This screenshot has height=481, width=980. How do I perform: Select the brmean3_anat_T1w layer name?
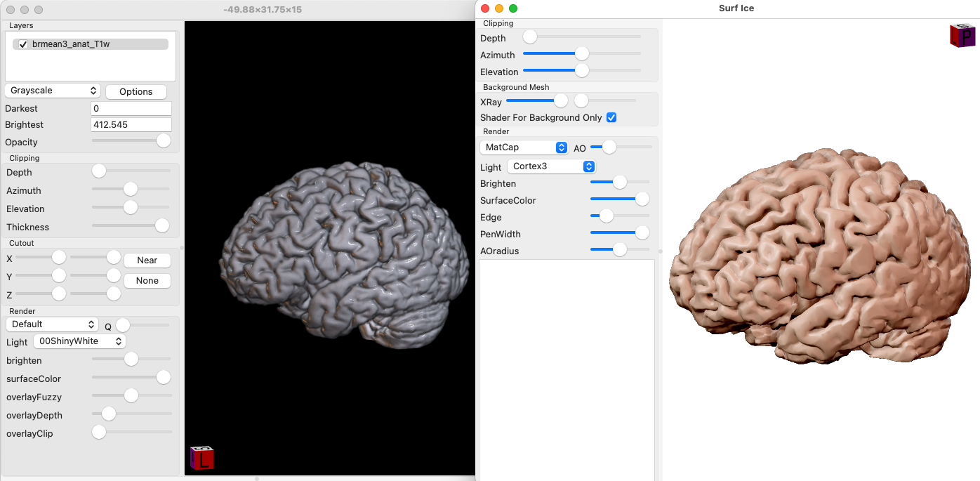click(x=71, y=44)
